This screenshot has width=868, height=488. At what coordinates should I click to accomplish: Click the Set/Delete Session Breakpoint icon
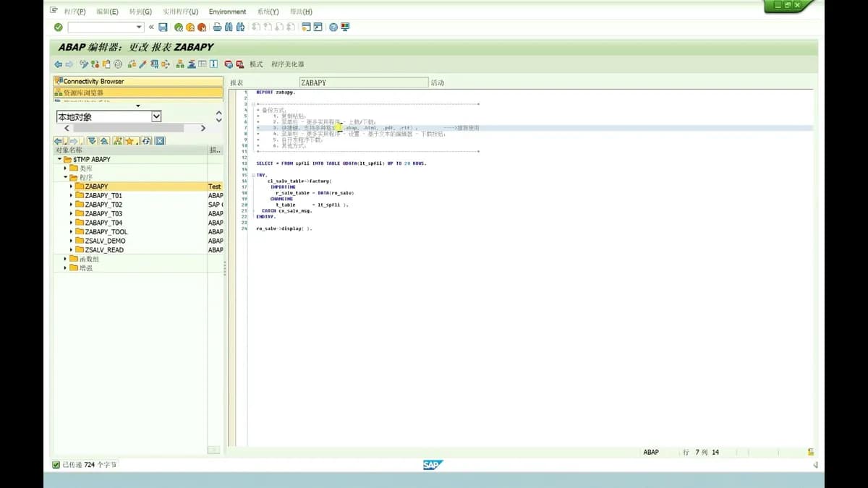tap(229, 64)
